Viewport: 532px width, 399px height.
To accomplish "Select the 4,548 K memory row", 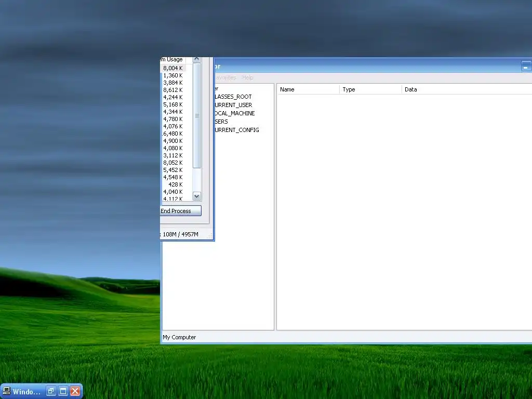I will click(x=173, y=178).
